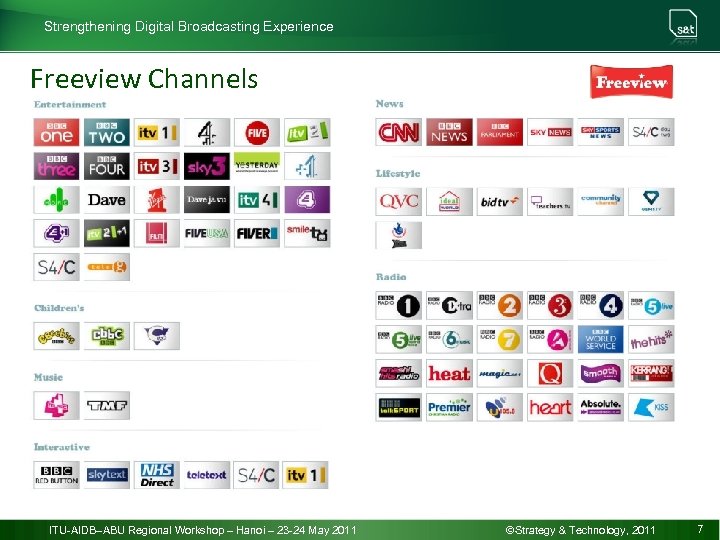Click the BBC Radio 1Xtra logo
Image resolution: width=720 pixels, height=540 pixels.
(x=449, y=305)
